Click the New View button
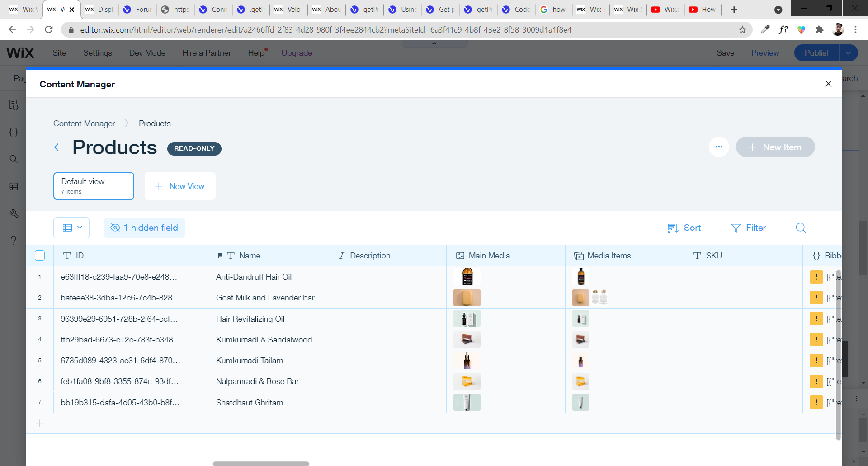 [x=180, y=186]
